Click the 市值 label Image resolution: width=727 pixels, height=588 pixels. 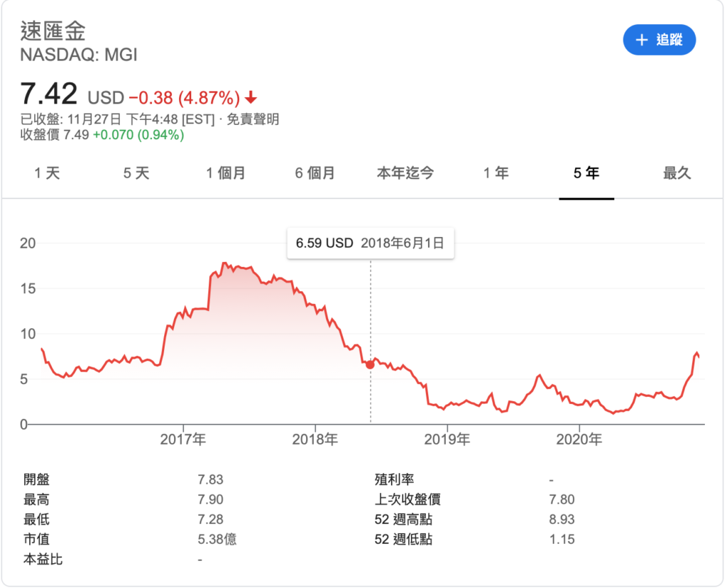36,539
